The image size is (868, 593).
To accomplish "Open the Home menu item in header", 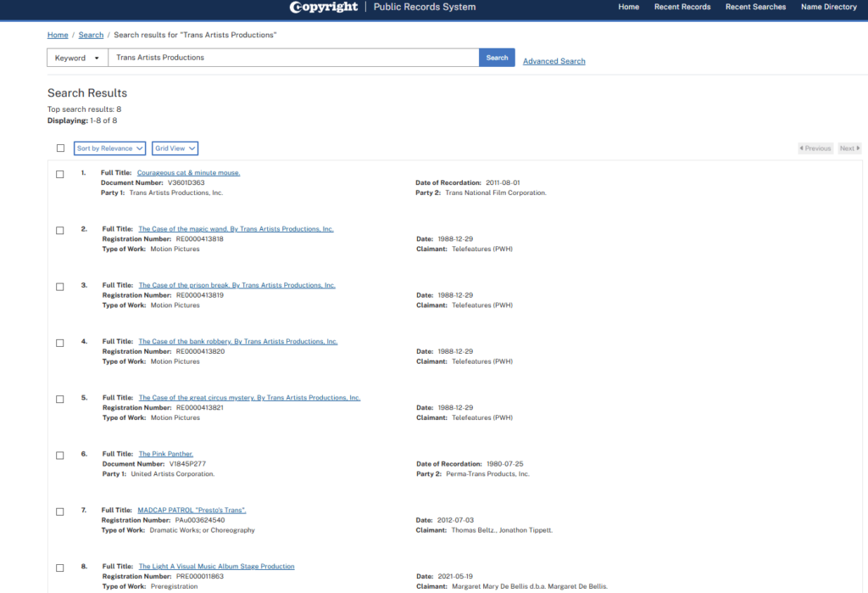I will click(628, 7).
